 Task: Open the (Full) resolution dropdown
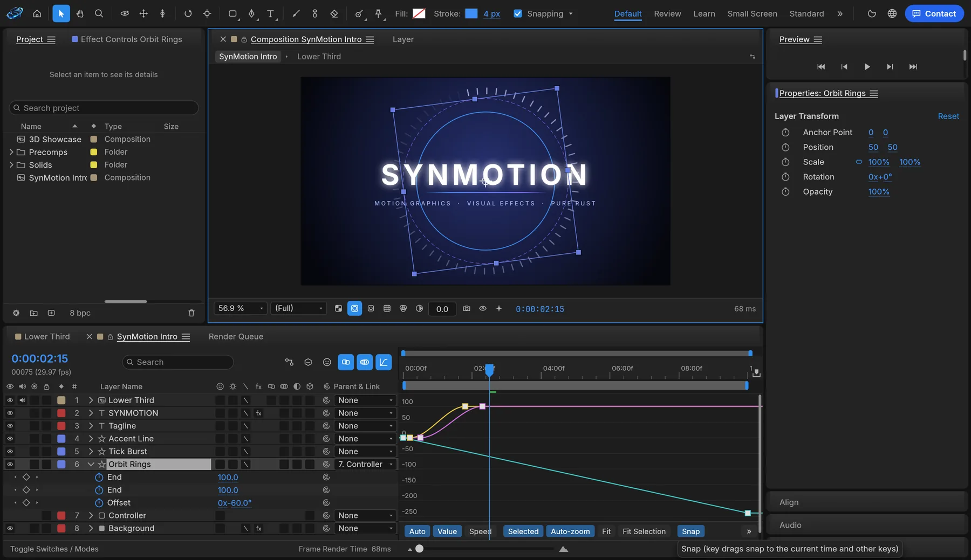[x=299, y=308]
